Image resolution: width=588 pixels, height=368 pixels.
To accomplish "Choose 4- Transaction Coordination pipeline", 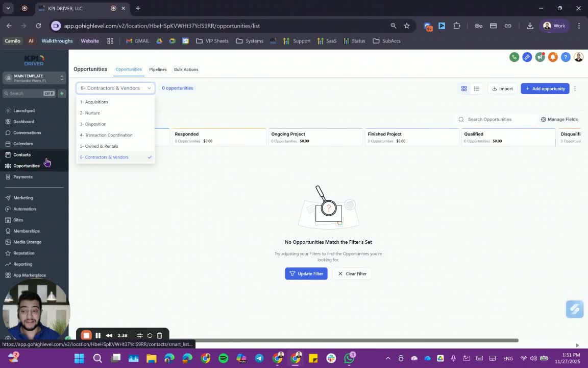I will [115, 135].
